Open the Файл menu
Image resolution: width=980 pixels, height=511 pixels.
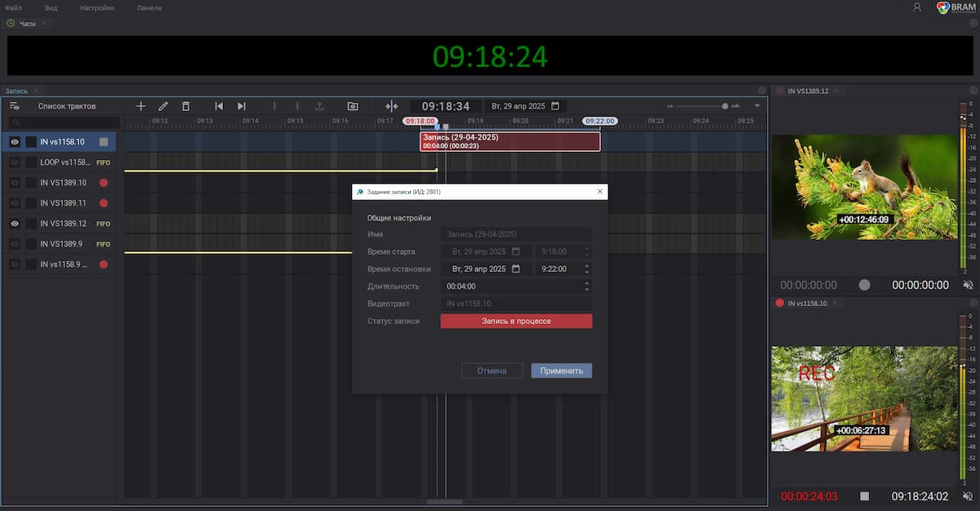[x=13, y=7]
